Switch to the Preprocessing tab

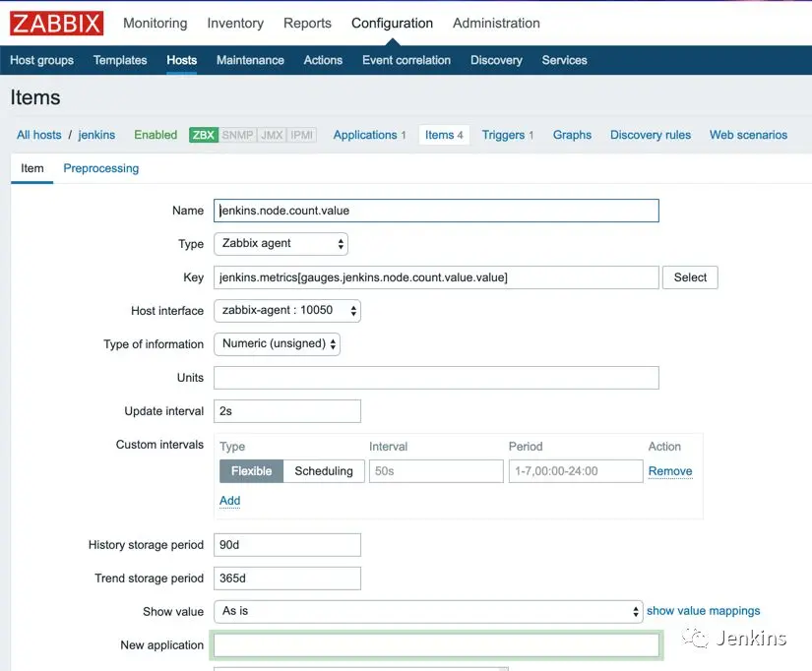(x=101, y=169)
